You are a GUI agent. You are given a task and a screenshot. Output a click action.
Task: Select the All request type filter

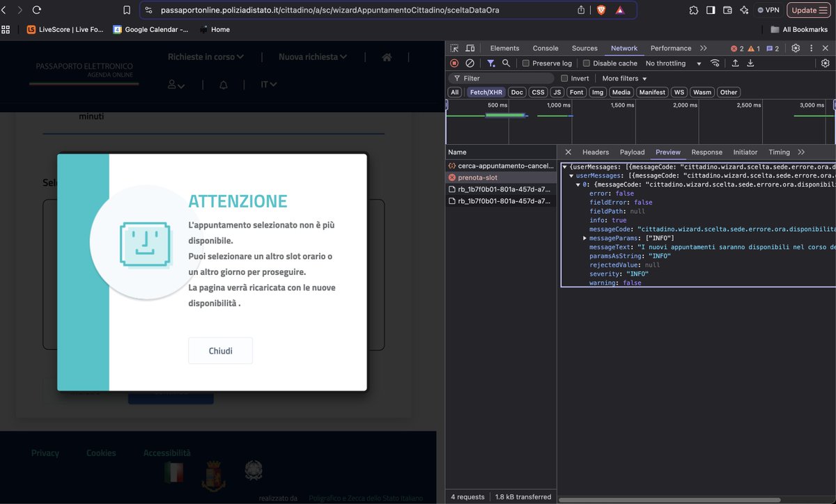455,92
